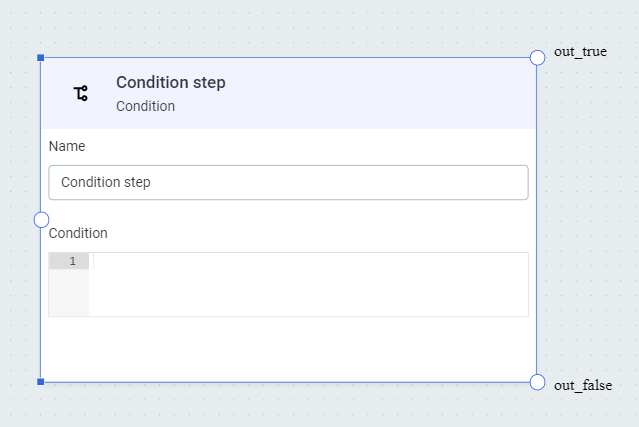The image size is (639, 427).
Task: Click the out_true output port circle
Action: [537, 57]
